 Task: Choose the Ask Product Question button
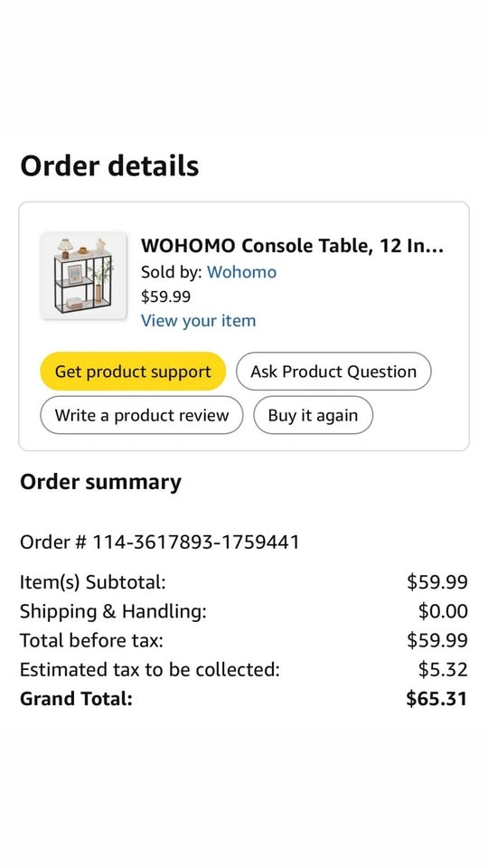pyautogui.click(x=333, y=372)
